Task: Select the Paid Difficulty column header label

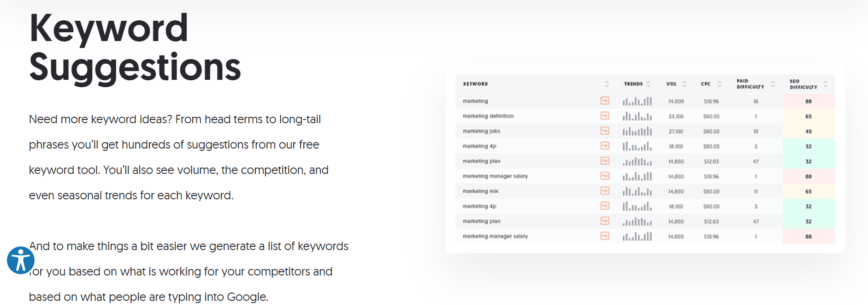Action: (750, 84)
